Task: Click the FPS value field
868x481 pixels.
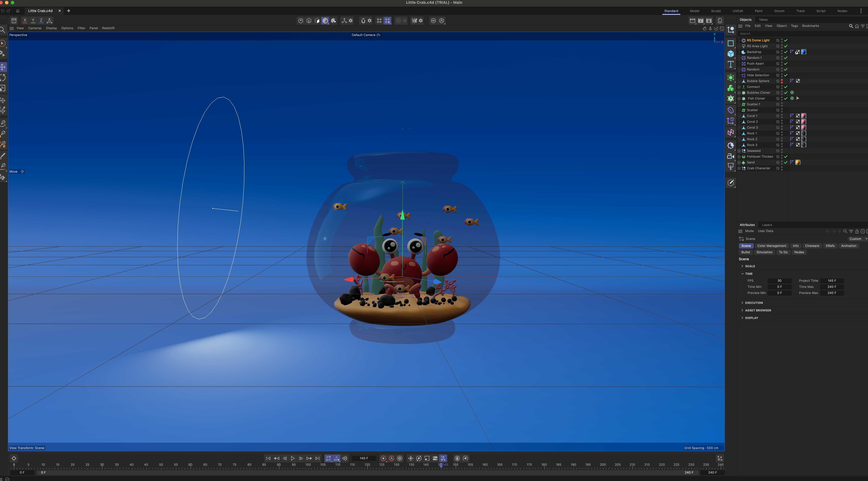Action: pyautogui.click(x=779, y=281)
